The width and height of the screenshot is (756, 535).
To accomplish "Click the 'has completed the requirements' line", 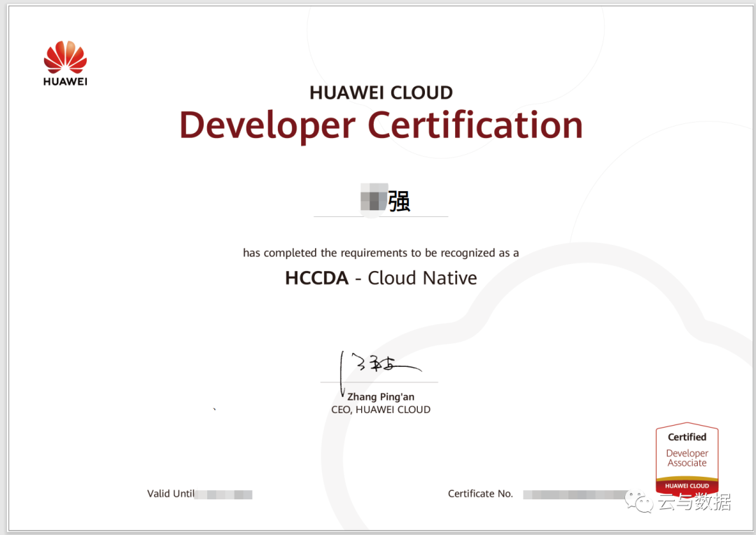I will point(381,253).
